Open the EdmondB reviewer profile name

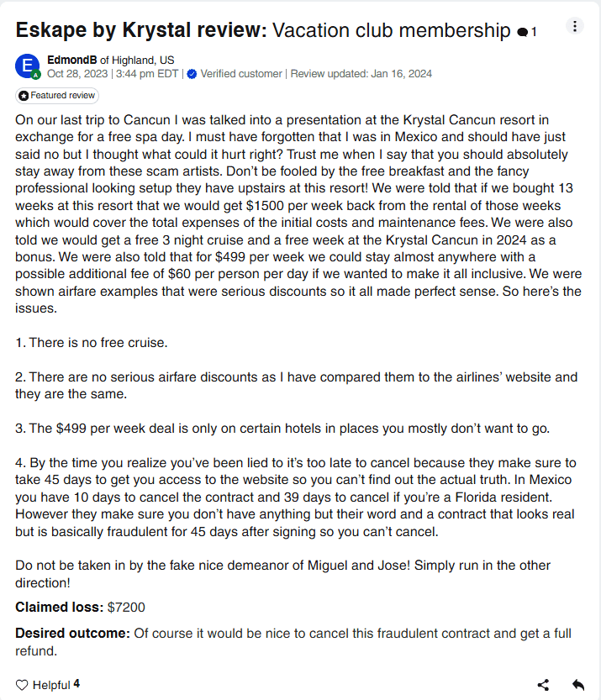72,60
